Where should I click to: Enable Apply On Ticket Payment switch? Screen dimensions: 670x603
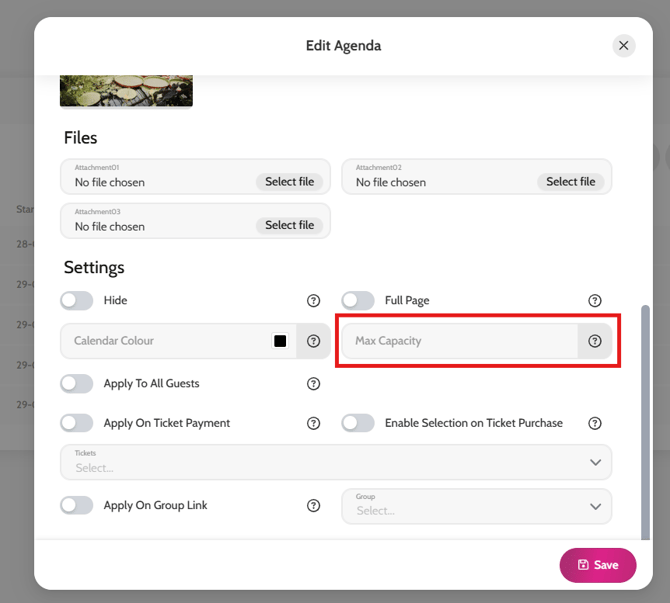click(76, 423)
